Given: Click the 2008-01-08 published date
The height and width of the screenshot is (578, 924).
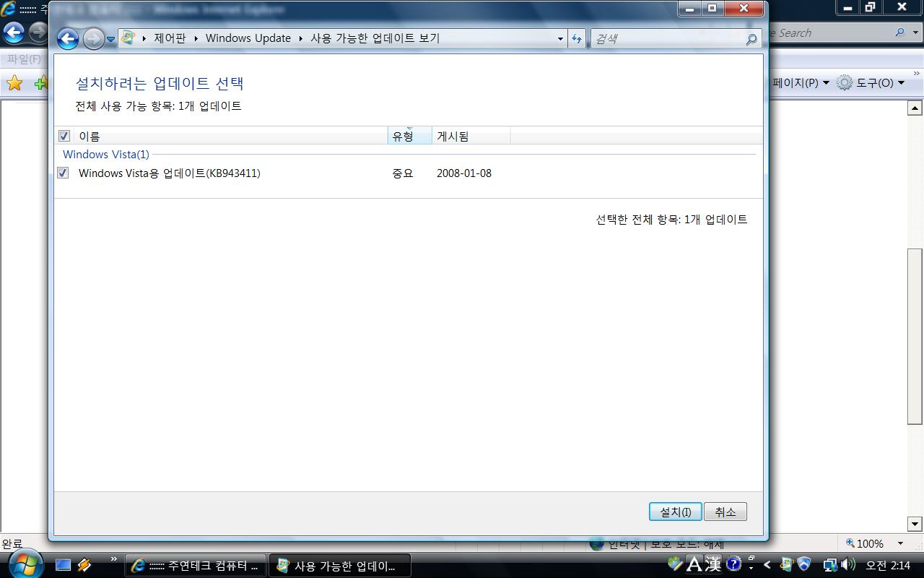Looking at the screenshot, I should pyautogui.click(x=464, y=173).
